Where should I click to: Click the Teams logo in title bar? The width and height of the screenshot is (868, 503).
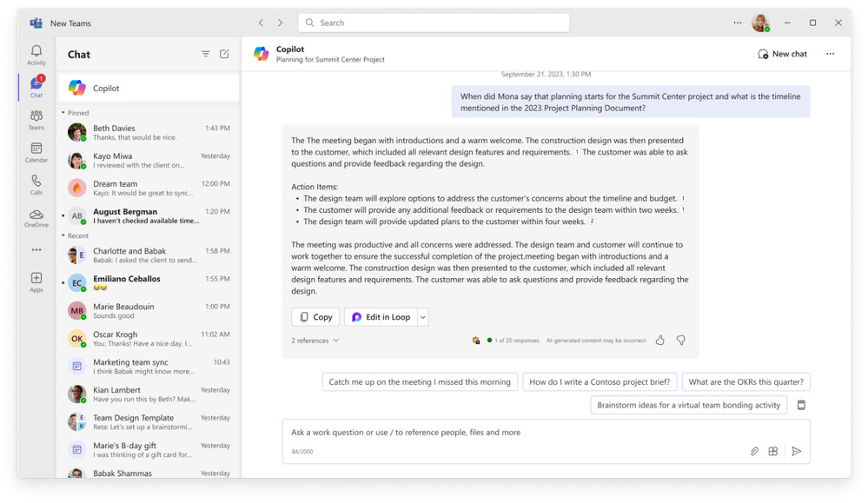click(36, 23)
